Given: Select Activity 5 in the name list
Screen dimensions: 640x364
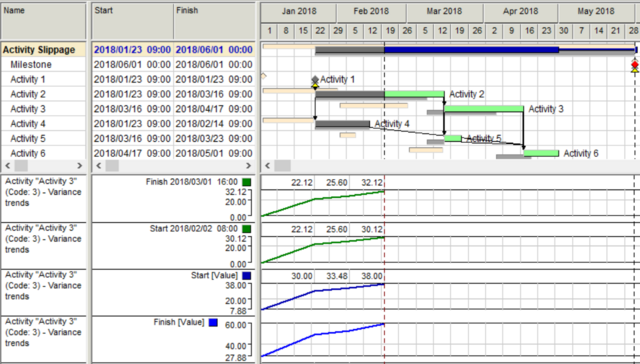Looking at the screenshot, I should (x=28, y=139).
